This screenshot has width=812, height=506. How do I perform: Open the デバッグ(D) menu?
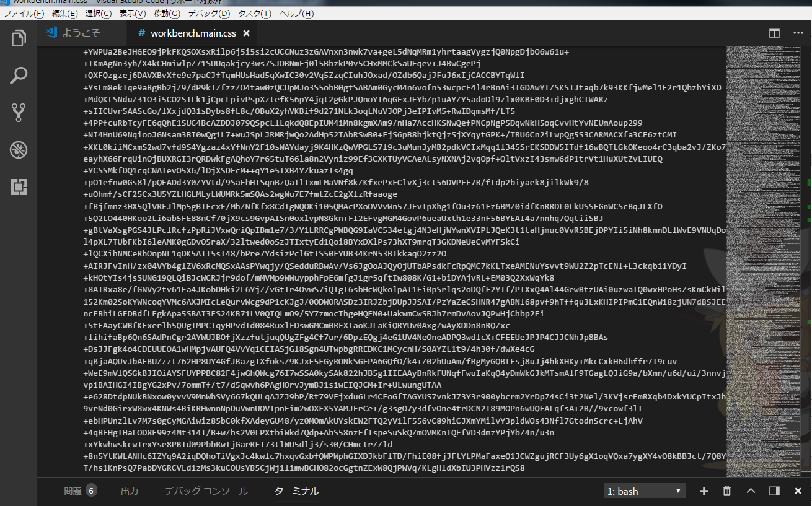tap(208, 14)
